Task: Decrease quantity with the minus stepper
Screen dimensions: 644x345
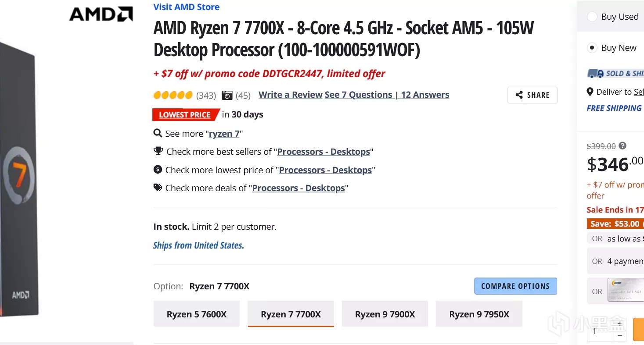Action: tap(619, 335)
